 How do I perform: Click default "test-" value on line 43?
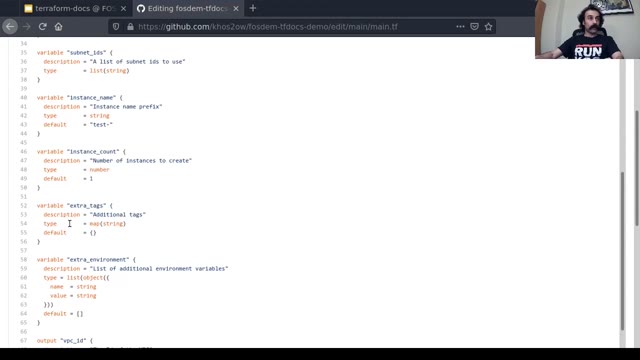coord(101,124)
